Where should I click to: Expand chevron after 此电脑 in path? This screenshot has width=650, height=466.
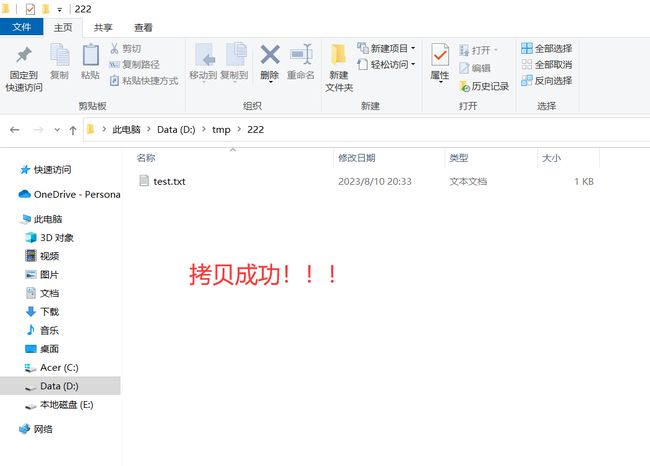[149, 129]
